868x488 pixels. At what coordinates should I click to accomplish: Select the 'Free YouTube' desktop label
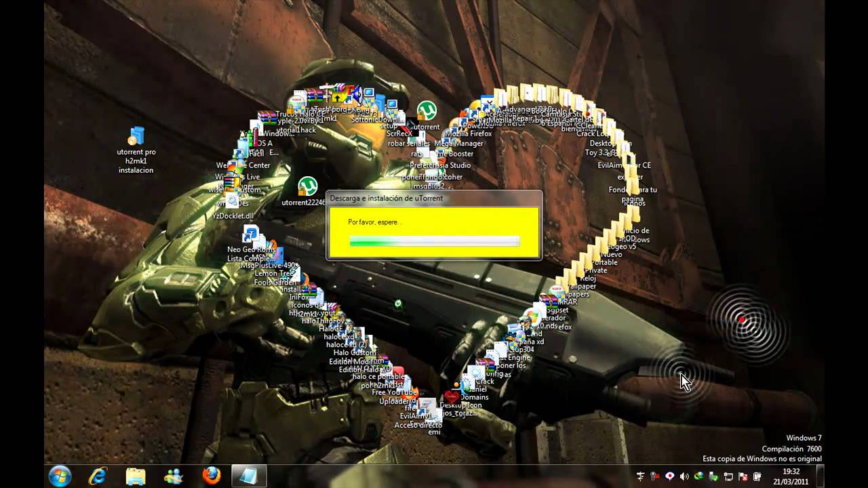pos(395,392)
